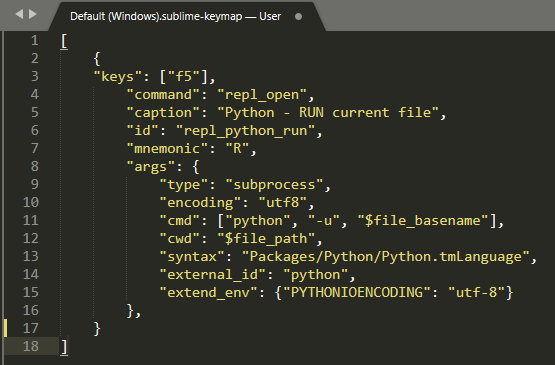The height and width of the screenshot is (365, 555).
Task: Click the "cwd" key text
Action: point(180,238)
